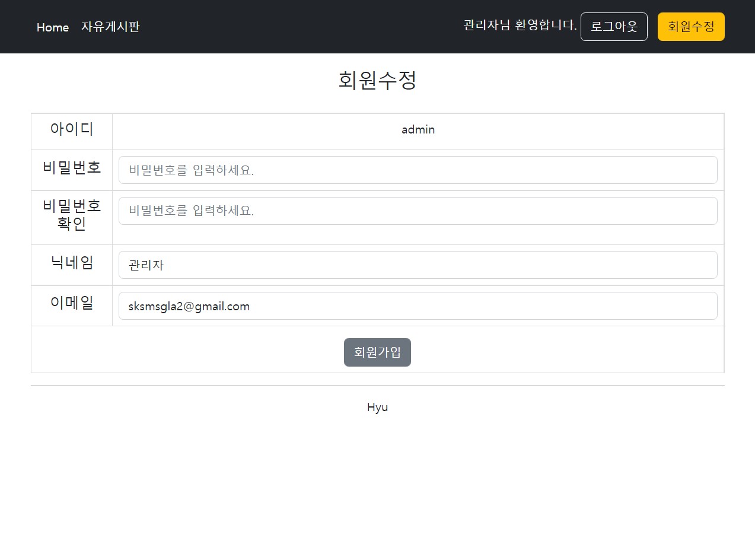The image size is (755, 560).
Task: Click the 비밀번호 password input field
Action: coord(418,170)
